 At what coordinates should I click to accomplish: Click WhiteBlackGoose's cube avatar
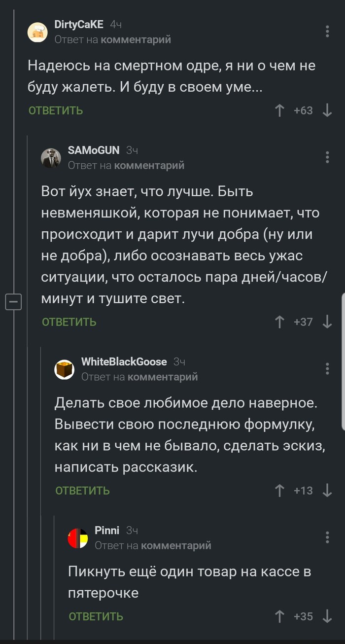[x=65, y=369]
